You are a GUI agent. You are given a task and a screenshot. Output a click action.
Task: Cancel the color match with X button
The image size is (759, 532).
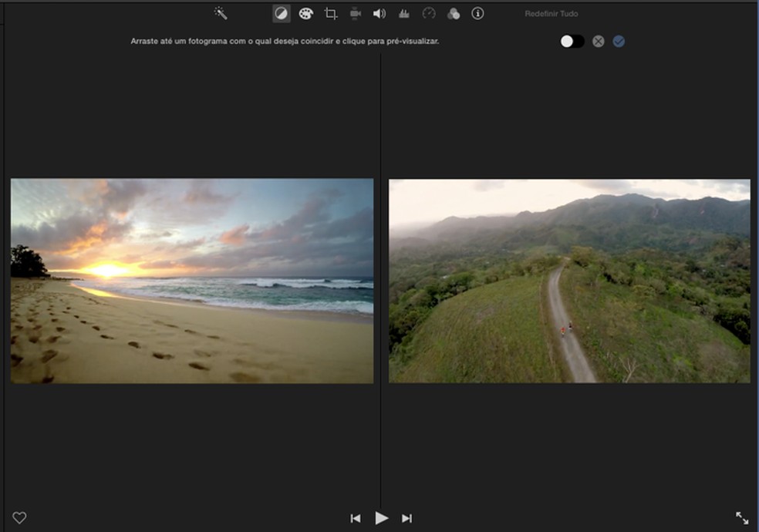tap(599, 41)
